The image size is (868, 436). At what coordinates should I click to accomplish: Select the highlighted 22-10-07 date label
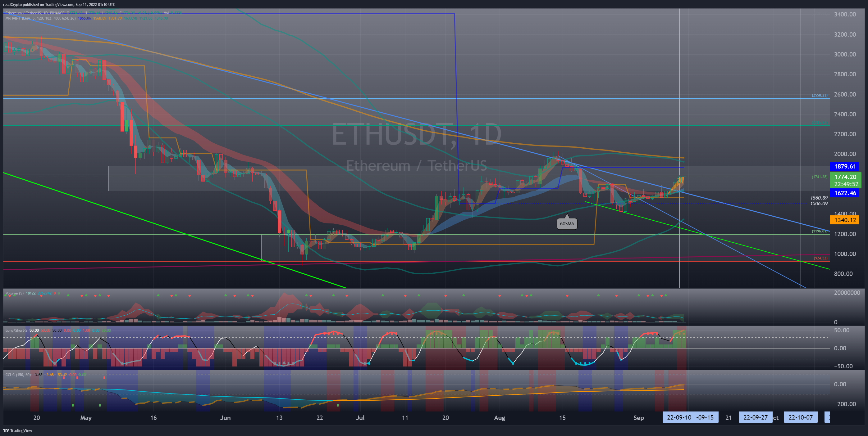[801, 417]
